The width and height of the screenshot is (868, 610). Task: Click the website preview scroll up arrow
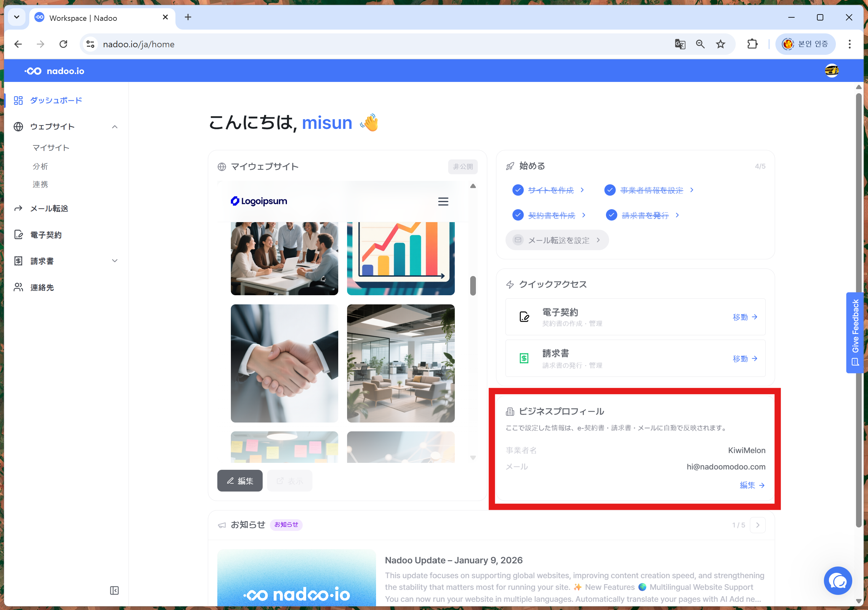point(473,186)
